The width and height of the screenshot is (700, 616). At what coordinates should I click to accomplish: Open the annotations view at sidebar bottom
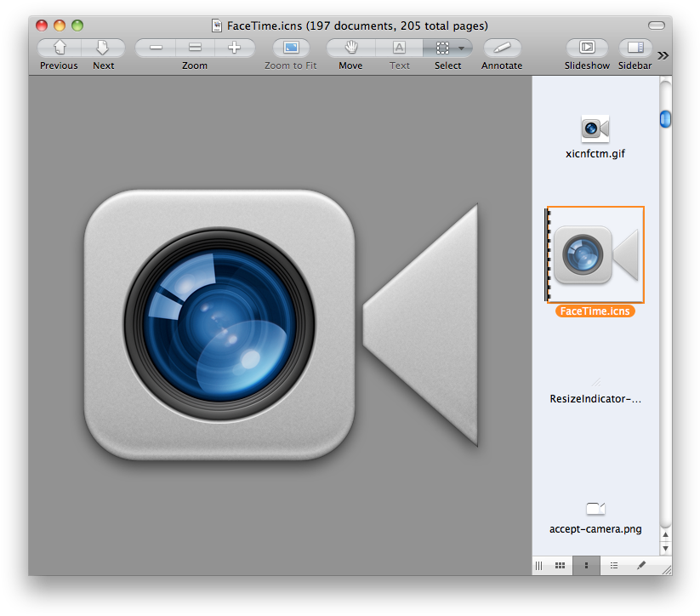pos(640,565)
